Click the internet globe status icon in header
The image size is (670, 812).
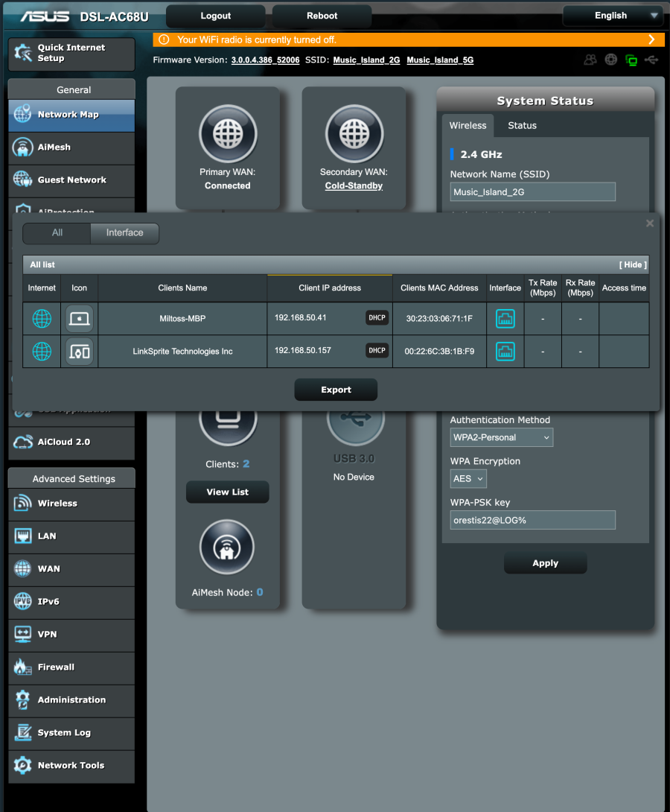click(x=611, y=60)
